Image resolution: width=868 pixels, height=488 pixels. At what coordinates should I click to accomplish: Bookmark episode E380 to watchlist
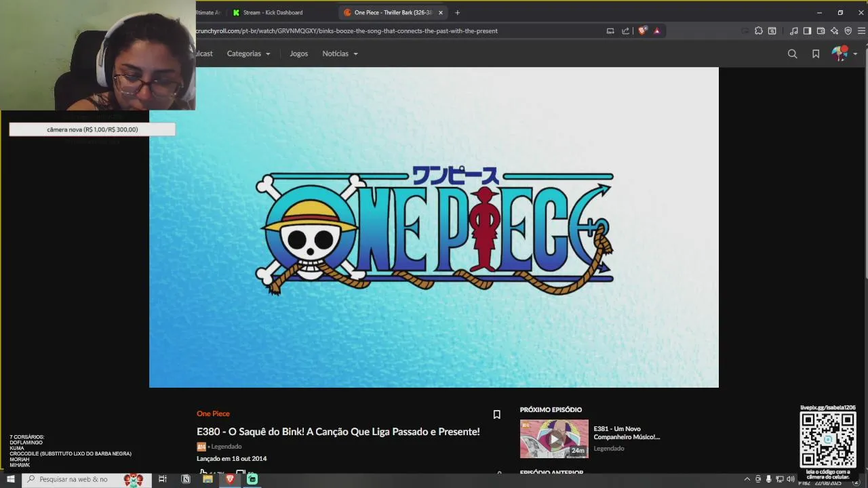(496, 414)
